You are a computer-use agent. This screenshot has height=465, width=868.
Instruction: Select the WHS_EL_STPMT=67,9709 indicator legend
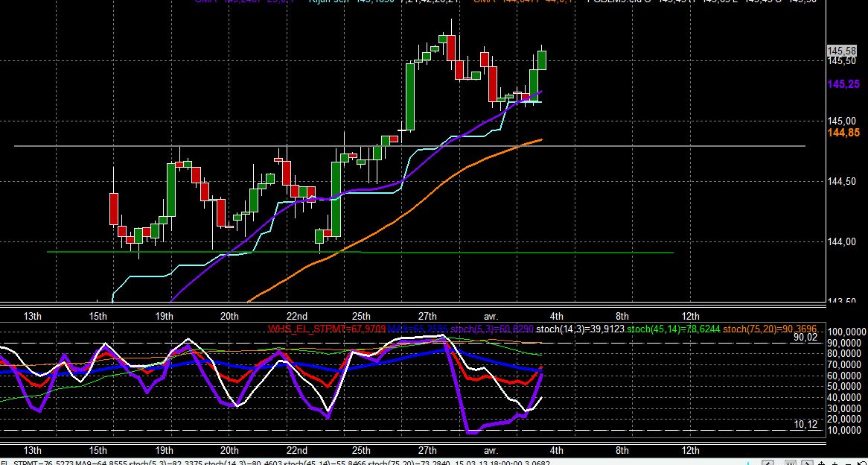coord(327,329)
